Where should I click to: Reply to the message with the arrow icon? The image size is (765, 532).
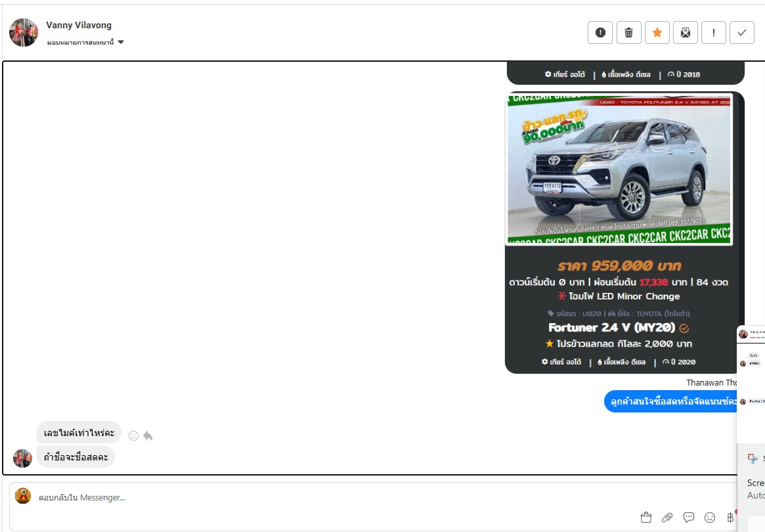pyautogui.click(x=148, y=436)
